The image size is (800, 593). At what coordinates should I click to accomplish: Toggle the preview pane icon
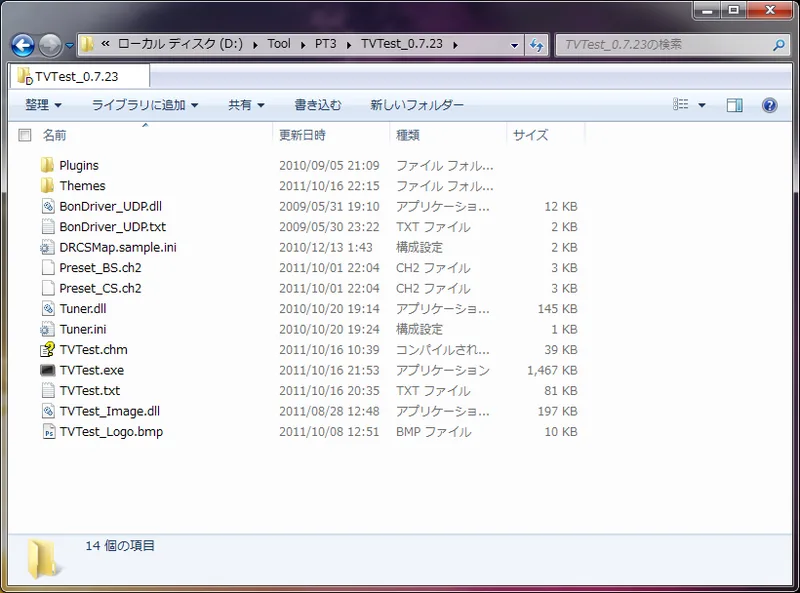[735, 105]
